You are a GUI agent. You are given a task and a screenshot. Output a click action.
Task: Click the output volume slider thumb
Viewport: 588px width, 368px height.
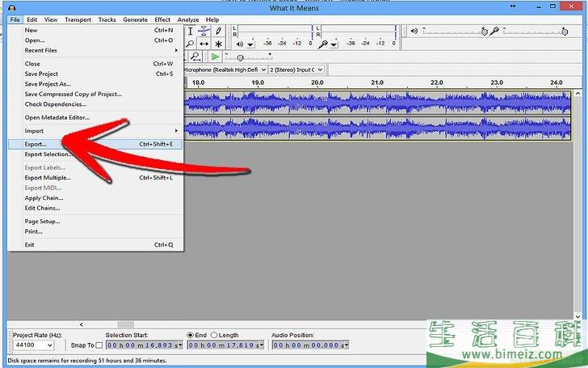484,32
